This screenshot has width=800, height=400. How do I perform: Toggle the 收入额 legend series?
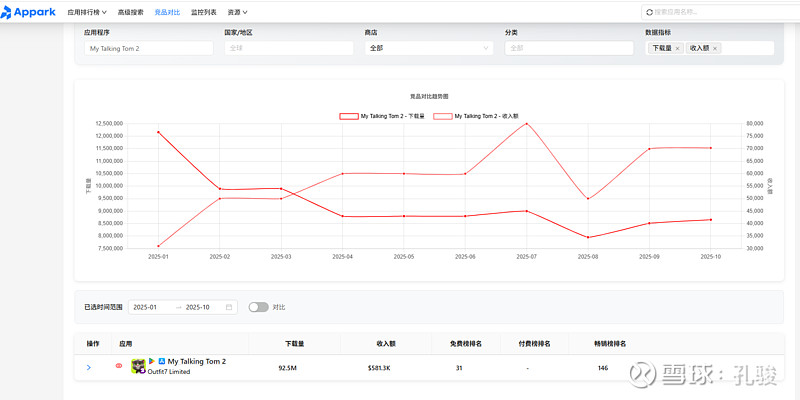tap(476, 116)
